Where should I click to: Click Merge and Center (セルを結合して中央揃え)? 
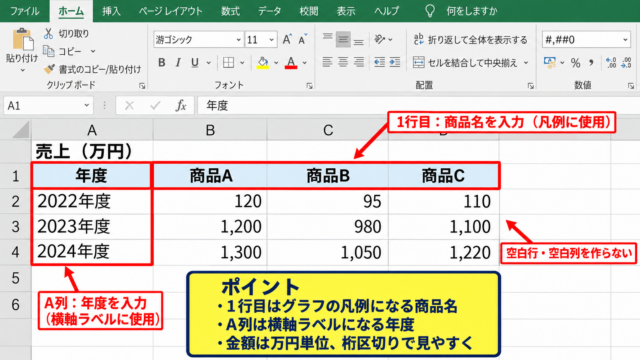tap(465, 62)
